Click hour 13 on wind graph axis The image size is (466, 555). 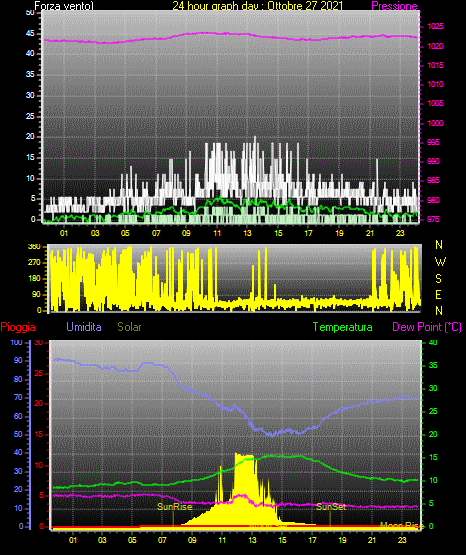247,233
